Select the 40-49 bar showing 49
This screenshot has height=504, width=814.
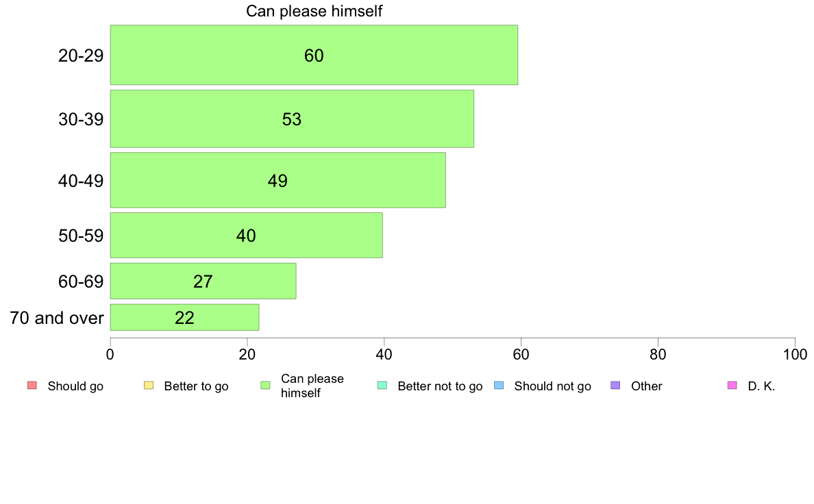[277, 180]
